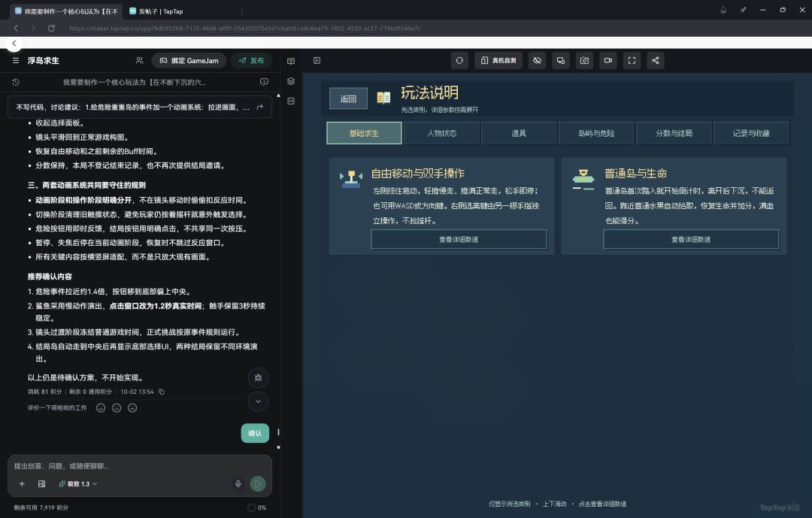Open the hamburger menu beside 浮岛求生
This screenshot has height=518, width=812.
16,61
